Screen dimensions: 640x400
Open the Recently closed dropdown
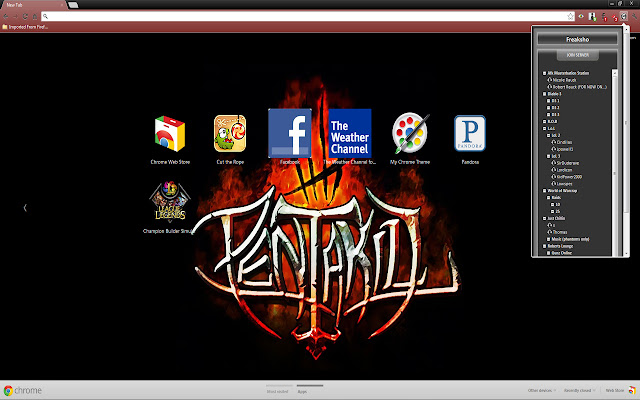click(x=579, y=391)
